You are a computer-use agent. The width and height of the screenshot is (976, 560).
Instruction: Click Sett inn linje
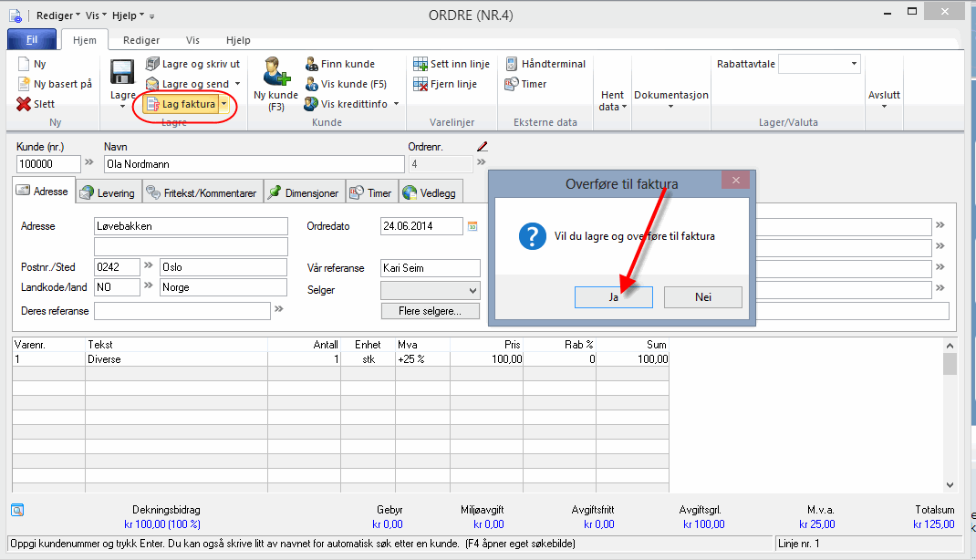452,64
